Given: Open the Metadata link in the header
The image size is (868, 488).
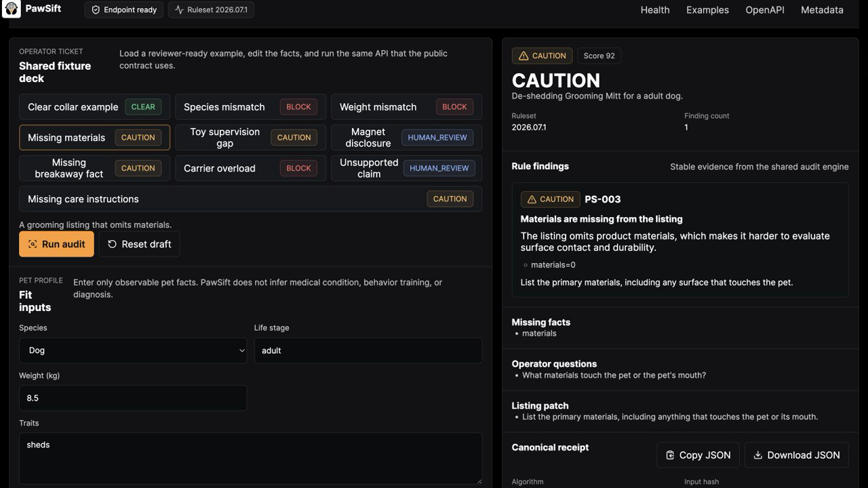Looking at the screenshot, I should point(822,10).
